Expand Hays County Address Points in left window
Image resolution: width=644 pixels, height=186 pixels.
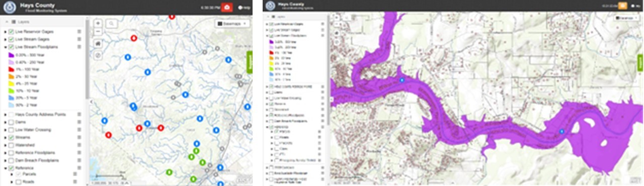6,114
